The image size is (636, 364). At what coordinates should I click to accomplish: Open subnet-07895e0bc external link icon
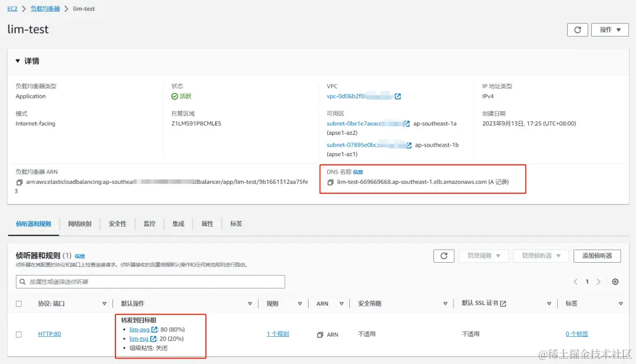[409, 145]
